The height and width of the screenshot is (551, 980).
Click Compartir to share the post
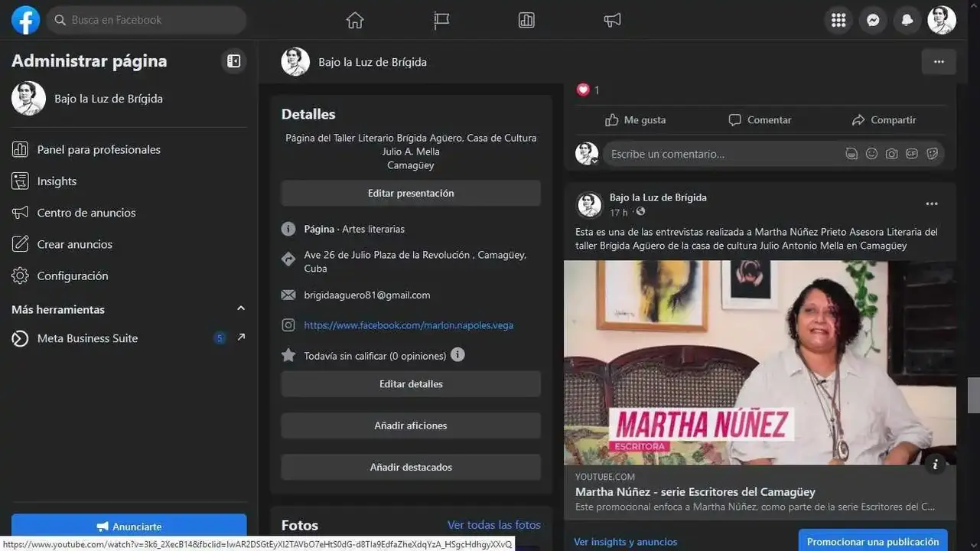(x=884, y=119)
